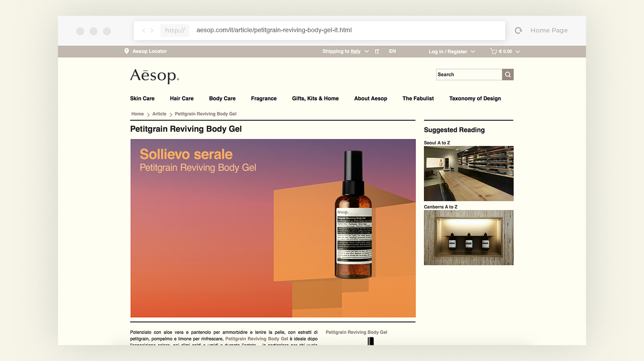The image size is (644, 361).
Task: Click the Aesop logo
Action: 155,76
